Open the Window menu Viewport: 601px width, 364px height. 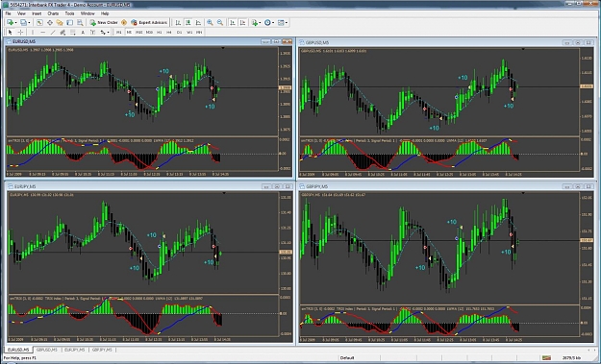tap(88, 13)
